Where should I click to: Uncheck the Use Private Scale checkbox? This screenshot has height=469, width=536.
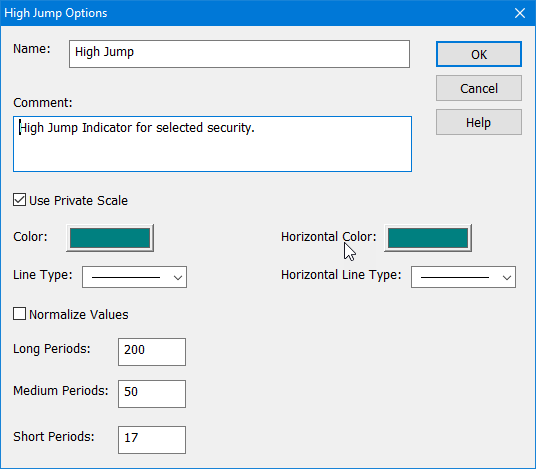pos(19,200)
